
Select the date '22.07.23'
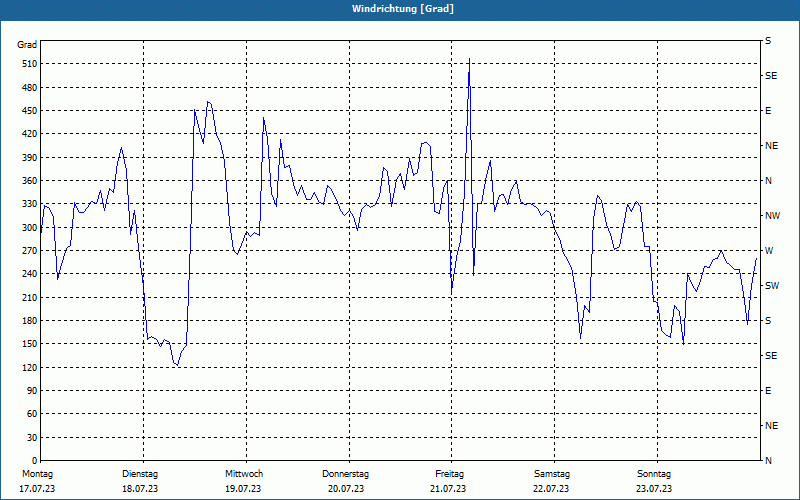pos(551,489)
